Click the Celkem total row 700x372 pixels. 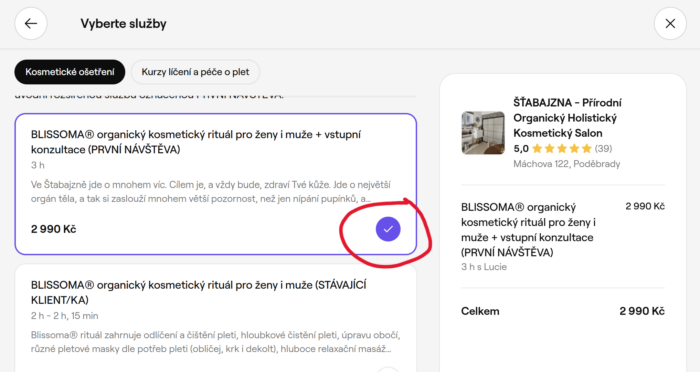(562, 311)
